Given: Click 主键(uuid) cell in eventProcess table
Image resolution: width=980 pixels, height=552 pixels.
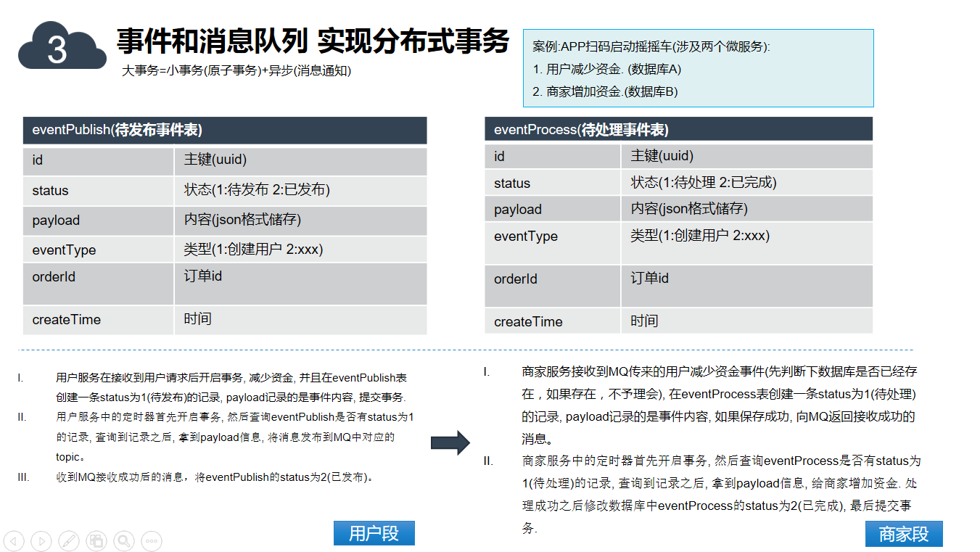Looking at the screenshot, I should [x=747, y=157].
